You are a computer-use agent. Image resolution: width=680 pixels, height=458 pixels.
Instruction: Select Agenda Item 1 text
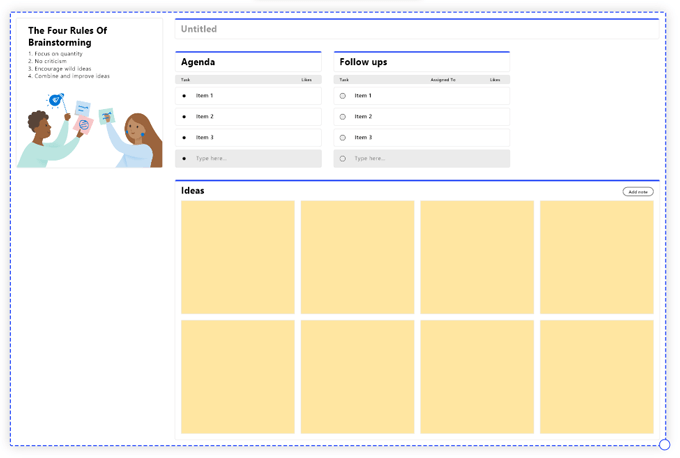204,95
